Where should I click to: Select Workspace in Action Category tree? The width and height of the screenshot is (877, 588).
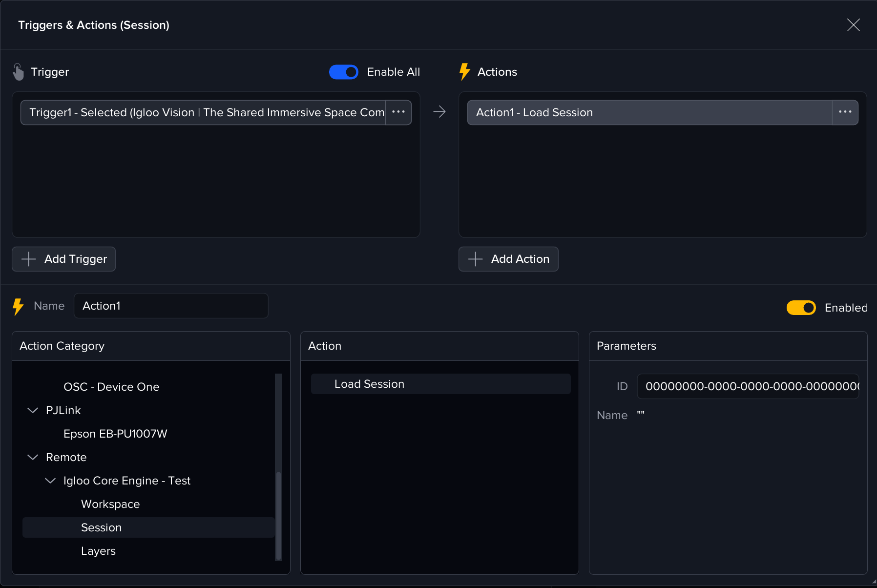click(x=110, y=504)
